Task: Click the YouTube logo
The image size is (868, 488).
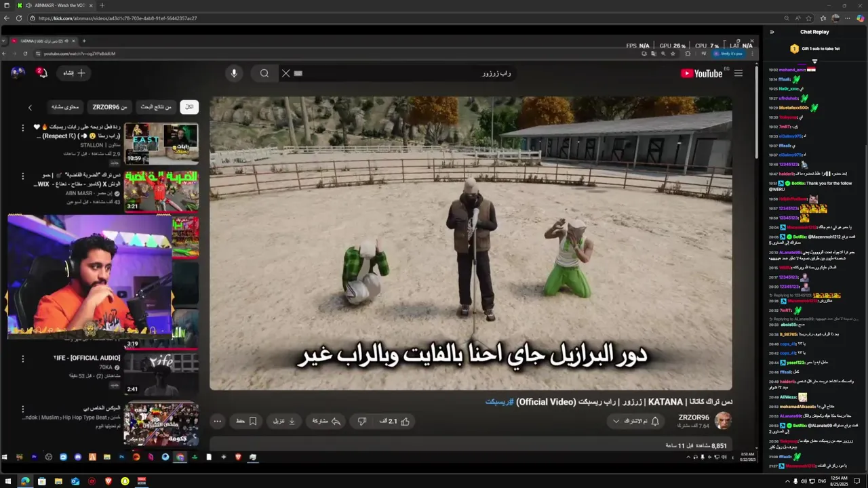Action: [702, 73]
